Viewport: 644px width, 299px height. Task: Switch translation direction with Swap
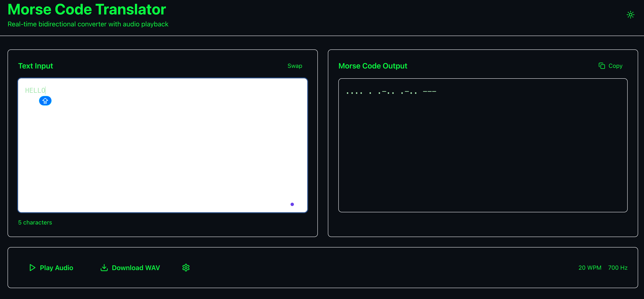click(295, 66)
